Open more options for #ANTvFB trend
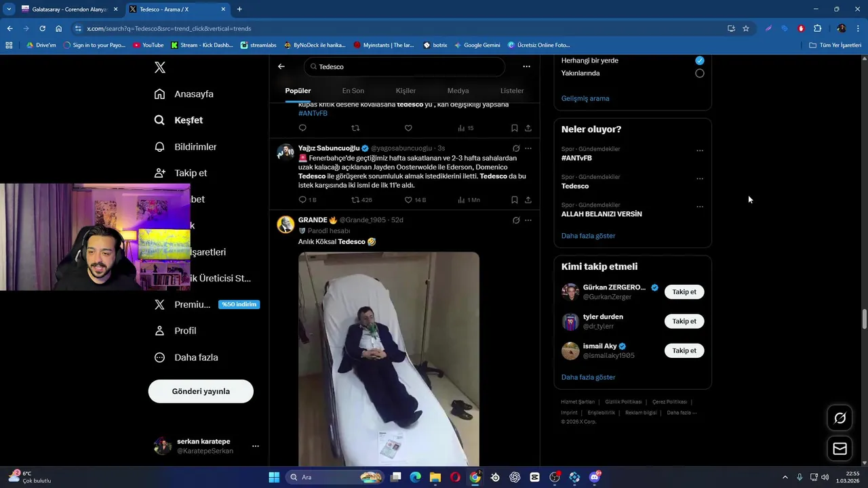Image resolution: width=868 pixels, height=488 pixels. [700, 150]
